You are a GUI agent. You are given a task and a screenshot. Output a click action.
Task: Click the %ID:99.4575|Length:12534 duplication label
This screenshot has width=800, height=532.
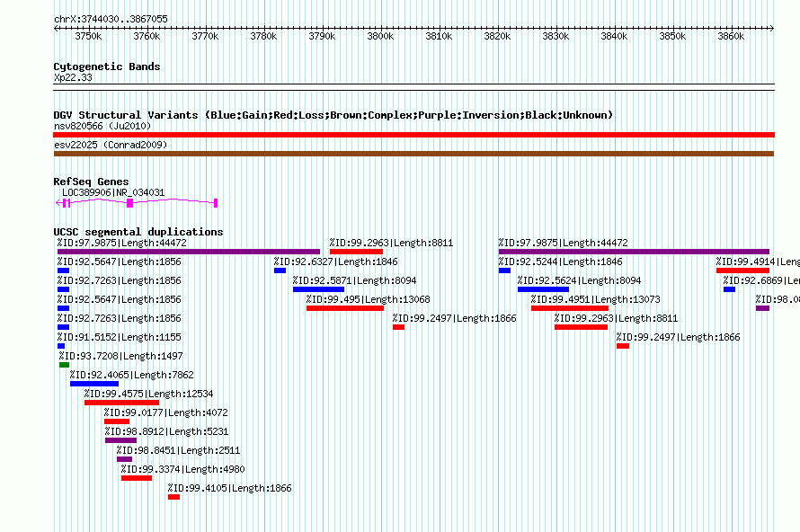(x=149, y=394)
